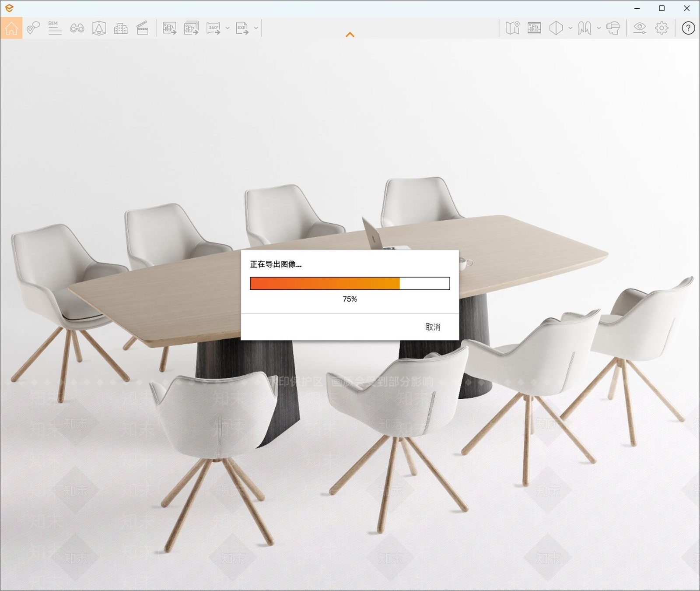Screen dimensions: 700x591
Task: Export a 360° panorama
Action: click(213, 28)
